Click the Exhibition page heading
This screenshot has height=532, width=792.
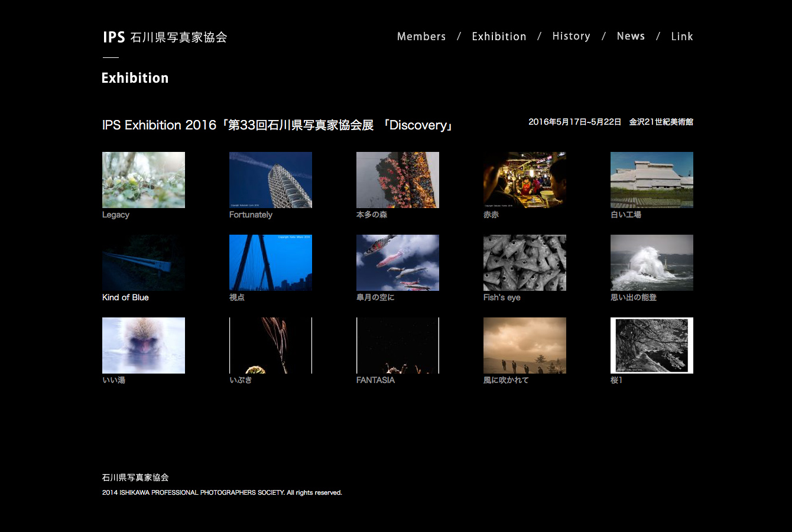pyautogui.click(x=135, y=78)
